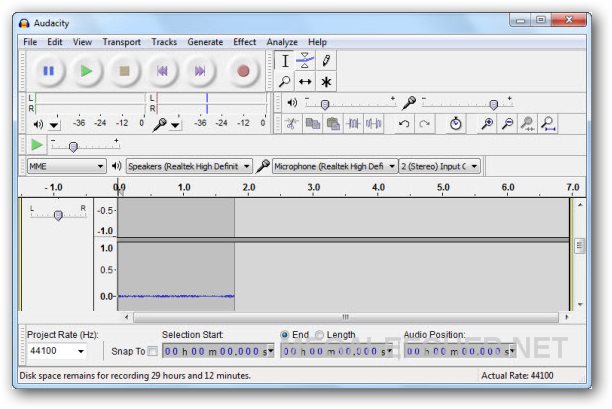This screenshot has width=612, height=409.
Task: Click the output meter speaker icon
Action: (38, 124)
